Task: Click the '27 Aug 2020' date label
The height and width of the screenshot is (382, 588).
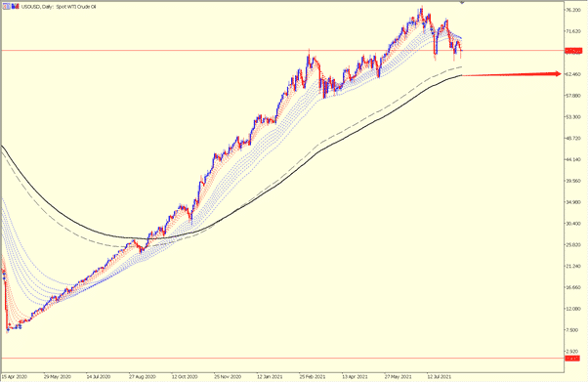Action: click(x=143, y=376)
